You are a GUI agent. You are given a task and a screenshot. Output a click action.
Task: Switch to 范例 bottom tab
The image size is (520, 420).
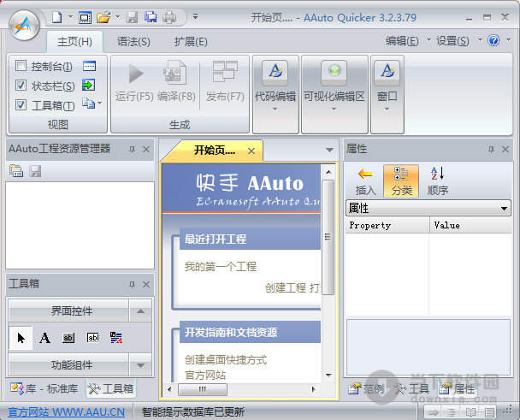click(366, 388)
